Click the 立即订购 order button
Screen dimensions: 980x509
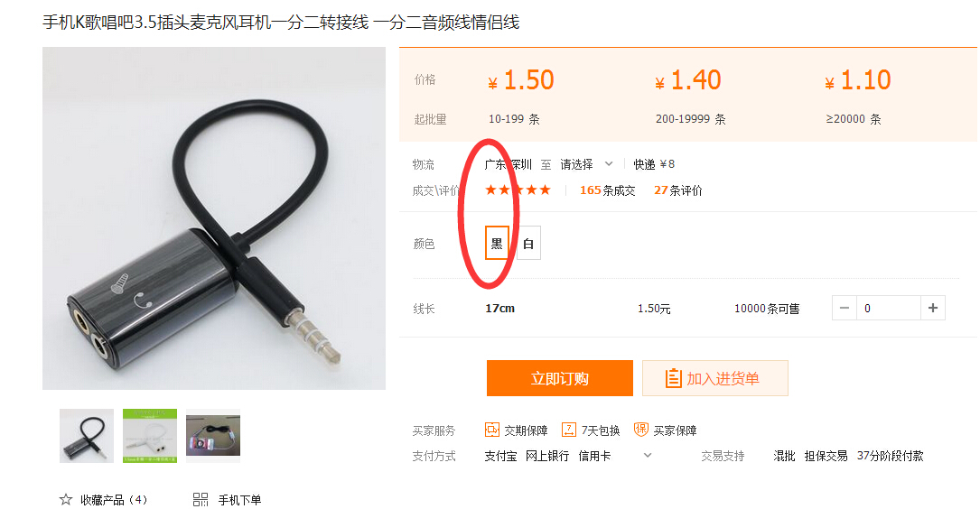pos(559,378)
